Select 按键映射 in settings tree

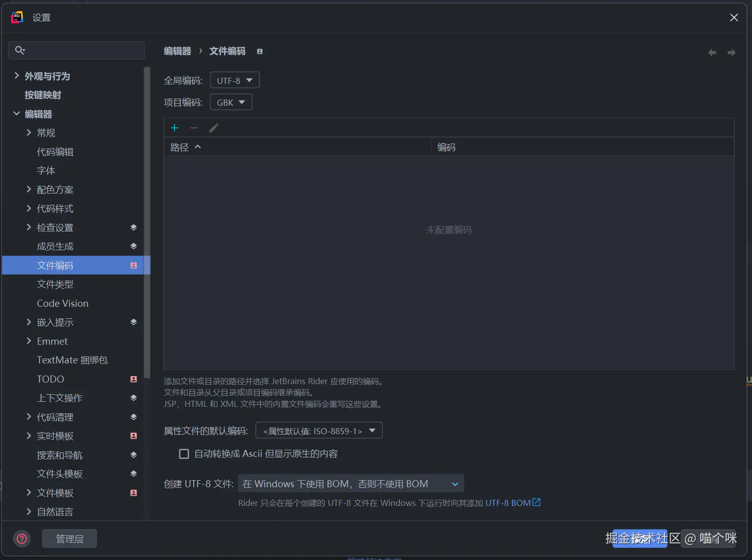(43, 95)
